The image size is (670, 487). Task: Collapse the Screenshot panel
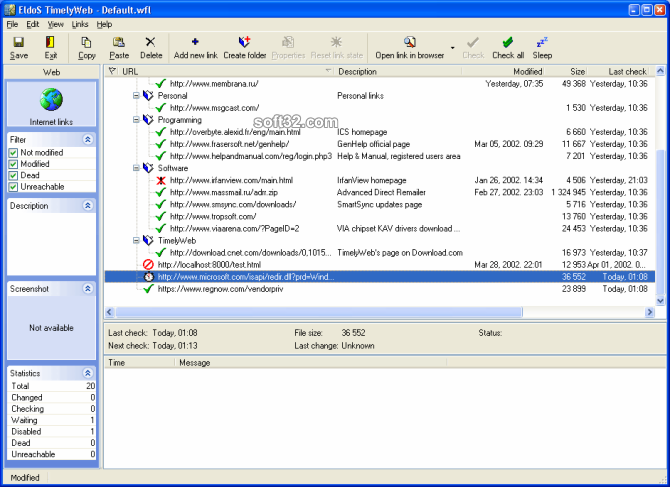coord(88,289)
